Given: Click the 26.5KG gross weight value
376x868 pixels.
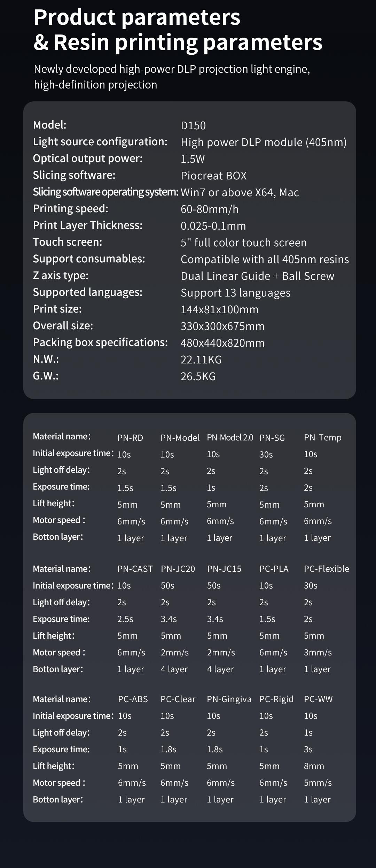Looking at the screenshot, I should pyautogui.click(x=198, y=376).
